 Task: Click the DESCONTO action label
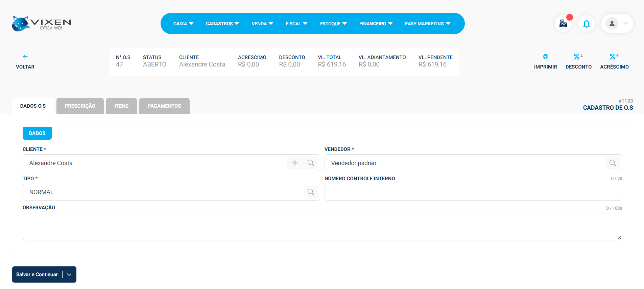[578, 67]
